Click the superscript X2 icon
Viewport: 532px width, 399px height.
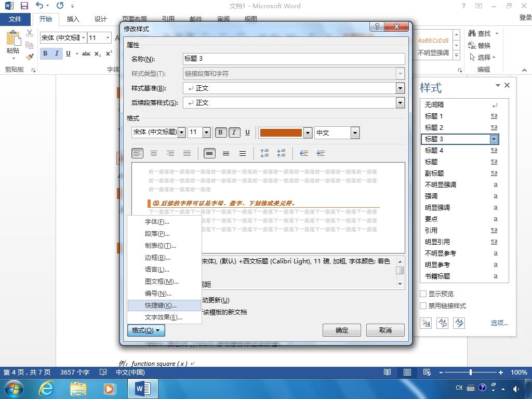(109, 54)
